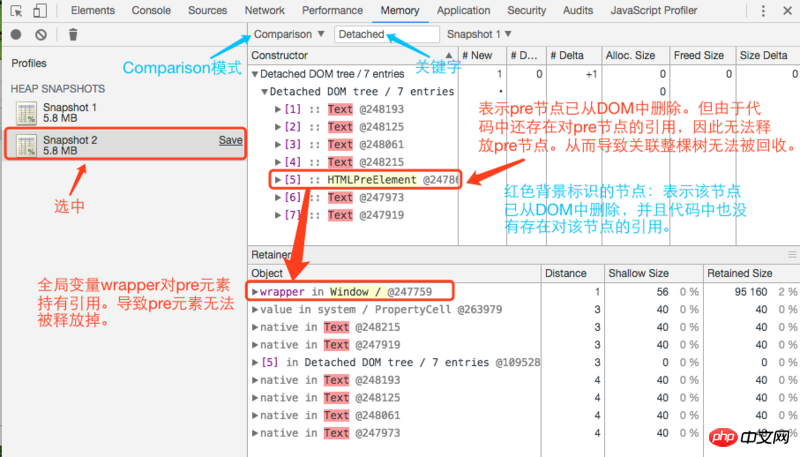
Task: Select the Snapshot 1 heap snapshot icon
Action: (26, 113)
